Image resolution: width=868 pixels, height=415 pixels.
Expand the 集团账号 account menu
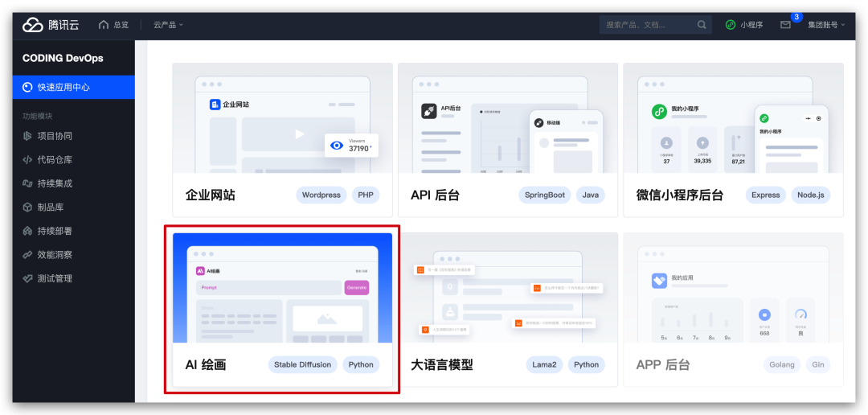click(826, 25)
